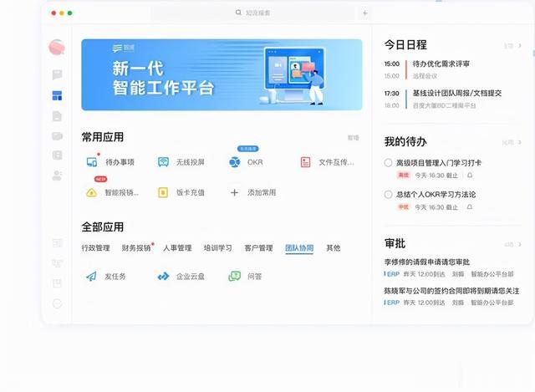Image resolution: width=535 pixels, height=392 pixels.
Task: Open the 发任务 paper plane icon
Action: point(91,277)
